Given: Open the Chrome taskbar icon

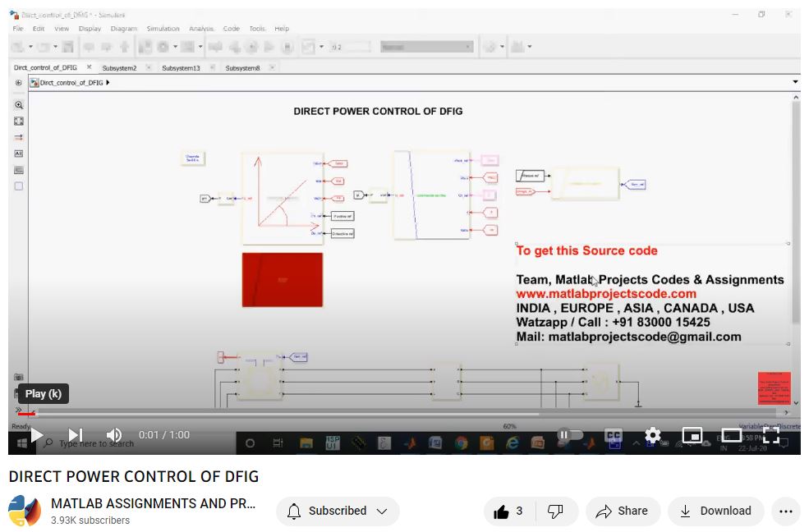Looking at the screenshot, I should coord(461,443).
